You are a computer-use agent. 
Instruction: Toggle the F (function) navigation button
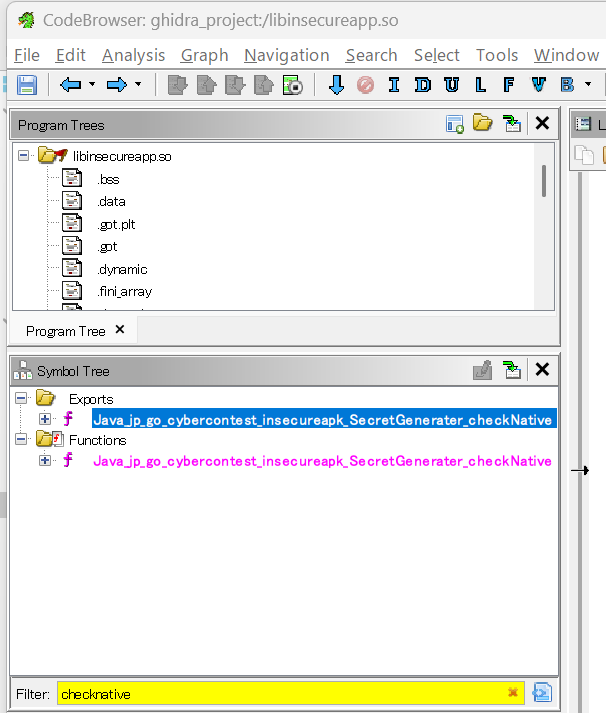[x=509, y=85]
